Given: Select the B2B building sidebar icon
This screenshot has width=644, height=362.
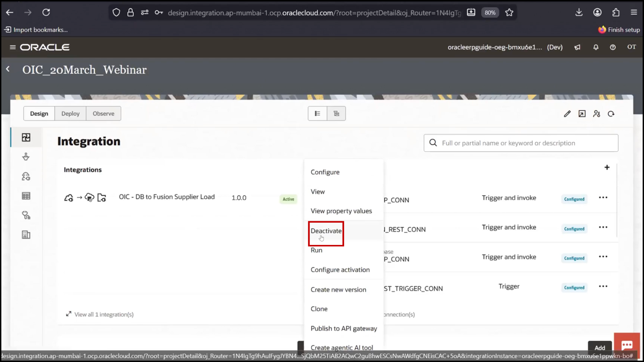Looking at the screenshot, I should (x=26, y=235).
